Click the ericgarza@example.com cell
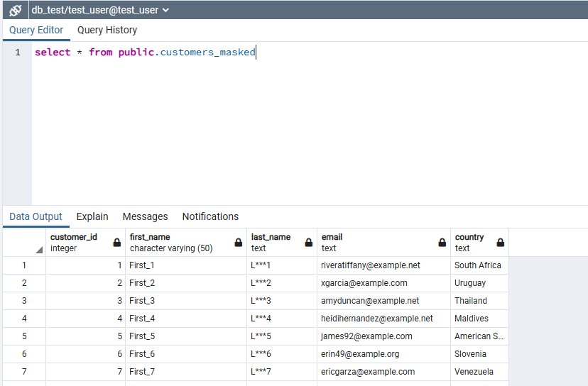Viewport: 588px width, 386px height. [383, 372]
